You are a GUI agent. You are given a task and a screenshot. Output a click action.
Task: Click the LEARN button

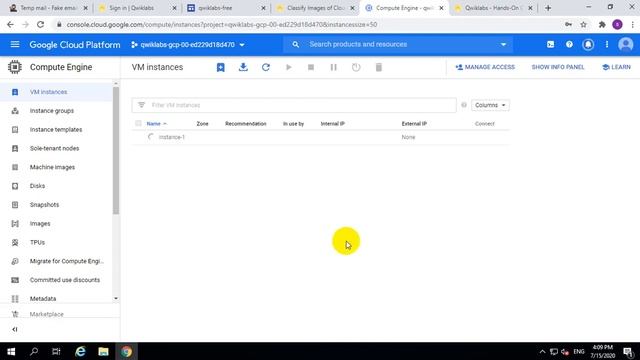click(x=616, y=67)
